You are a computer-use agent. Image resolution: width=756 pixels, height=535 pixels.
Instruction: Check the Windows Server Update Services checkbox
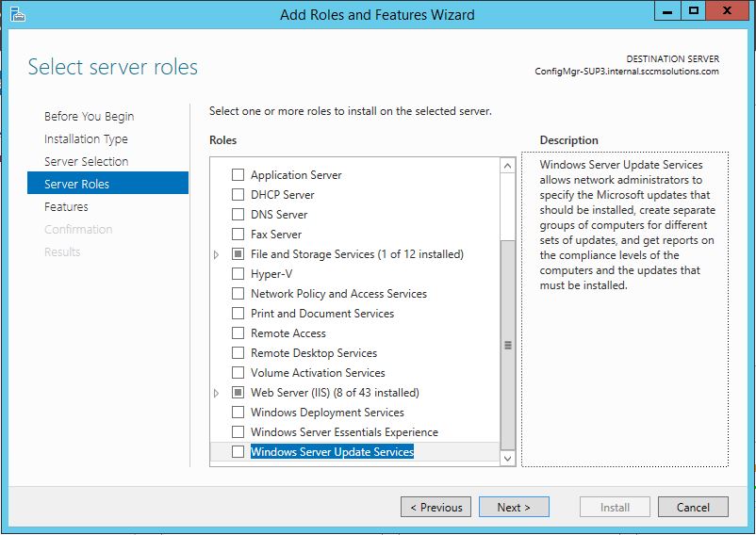238,452
